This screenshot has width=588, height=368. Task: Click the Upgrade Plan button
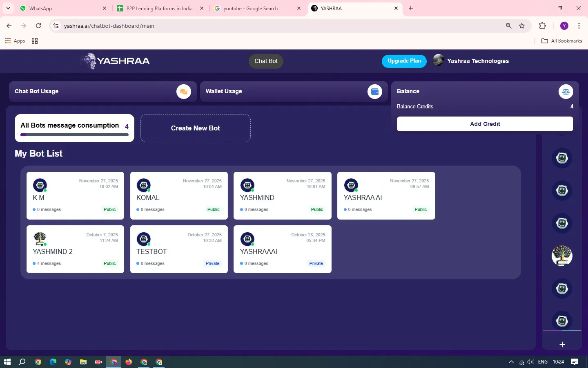click(404, 61)
